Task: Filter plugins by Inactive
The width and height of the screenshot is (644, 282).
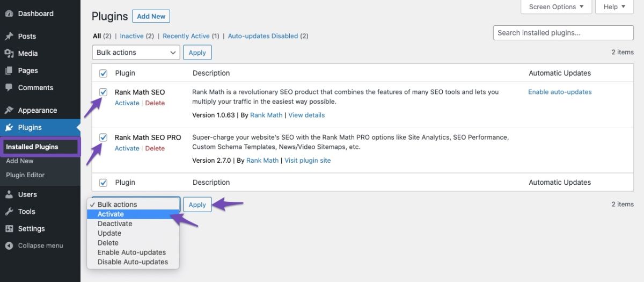Action: [x=132, y=36]
